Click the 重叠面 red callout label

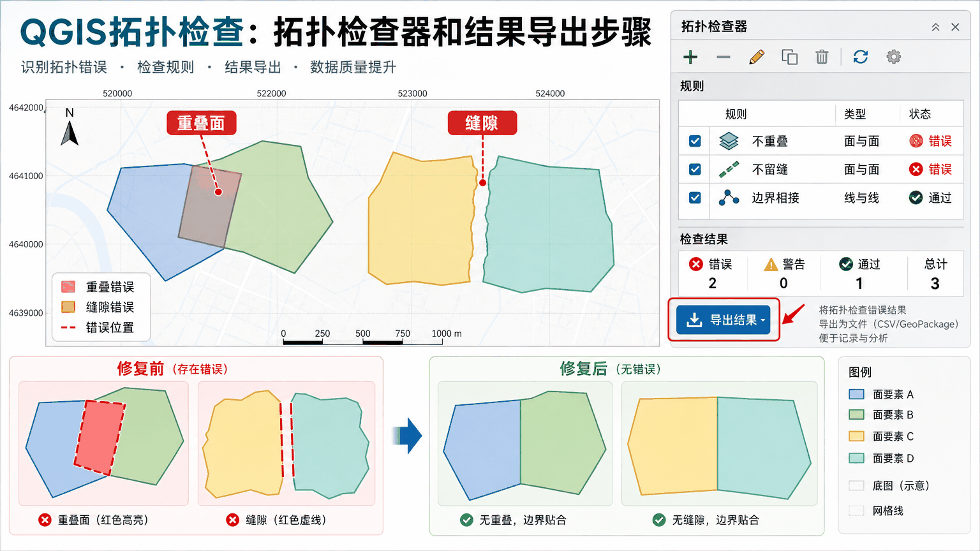tap(202, 123)
